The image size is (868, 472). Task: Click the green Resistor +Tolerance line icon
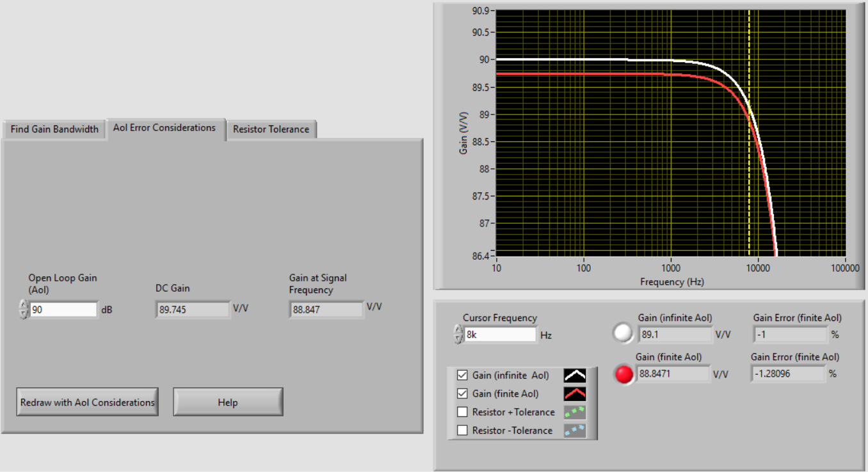coord(574,413)
